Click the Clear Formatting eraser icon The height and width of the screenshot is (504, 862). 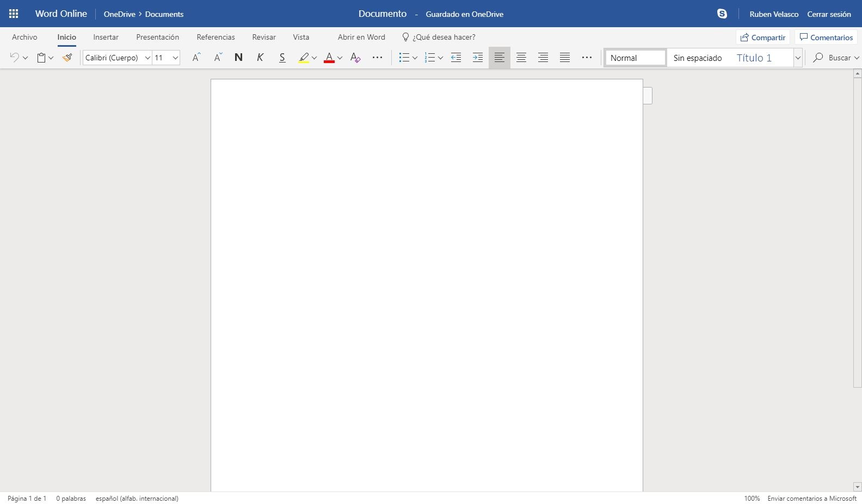(355, 58)
